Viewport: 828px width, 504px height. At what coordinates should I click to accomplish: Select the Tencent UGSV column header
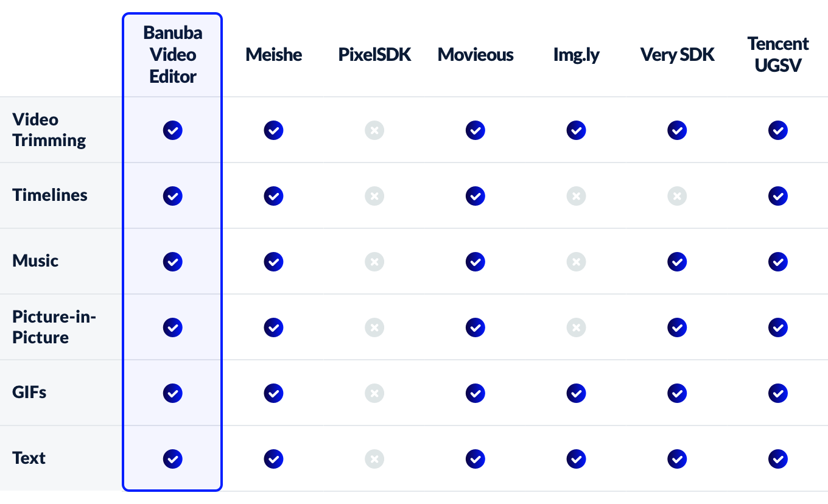pos(778,54)
